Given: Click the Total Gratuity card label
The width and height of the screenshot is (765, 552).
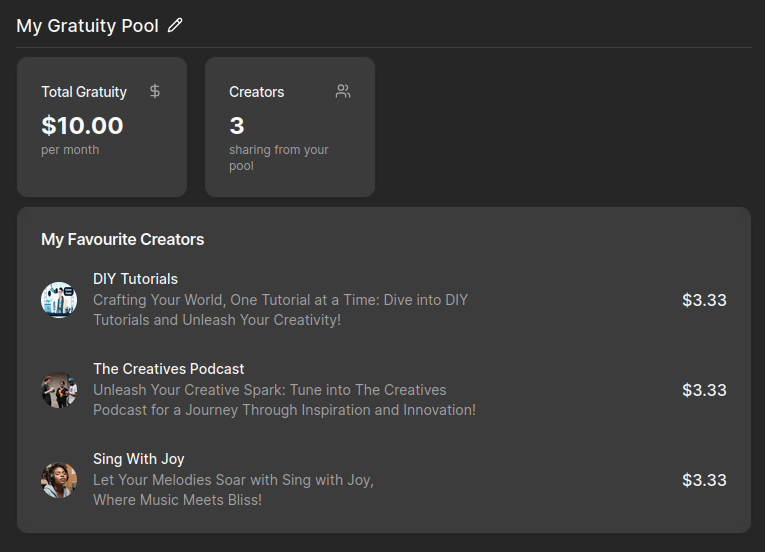Looking at the screenshot, I should coord(84,92).
